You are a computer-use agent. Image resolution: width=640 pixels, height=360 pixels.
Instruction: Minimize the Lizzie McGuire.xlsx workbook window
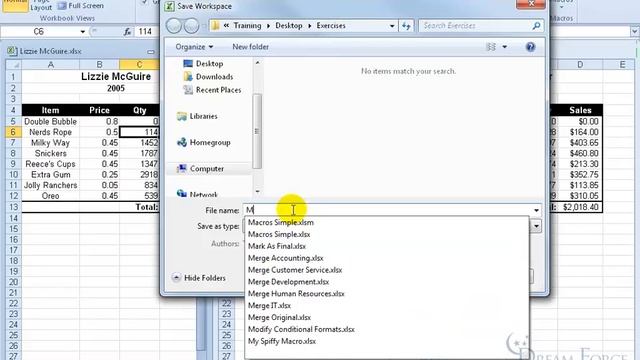click(151, 51)
